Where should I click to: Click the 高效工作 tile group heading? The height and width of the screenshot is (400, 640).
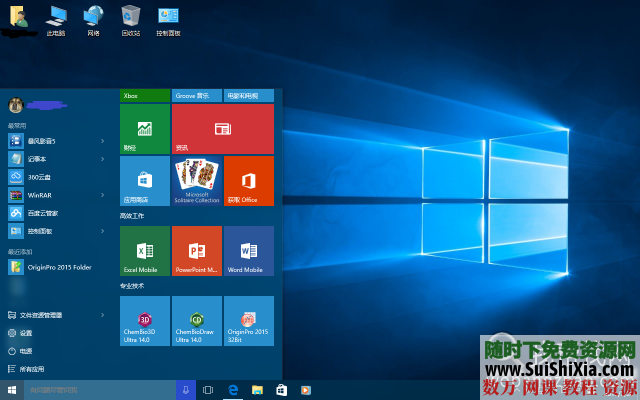point(132,216)
